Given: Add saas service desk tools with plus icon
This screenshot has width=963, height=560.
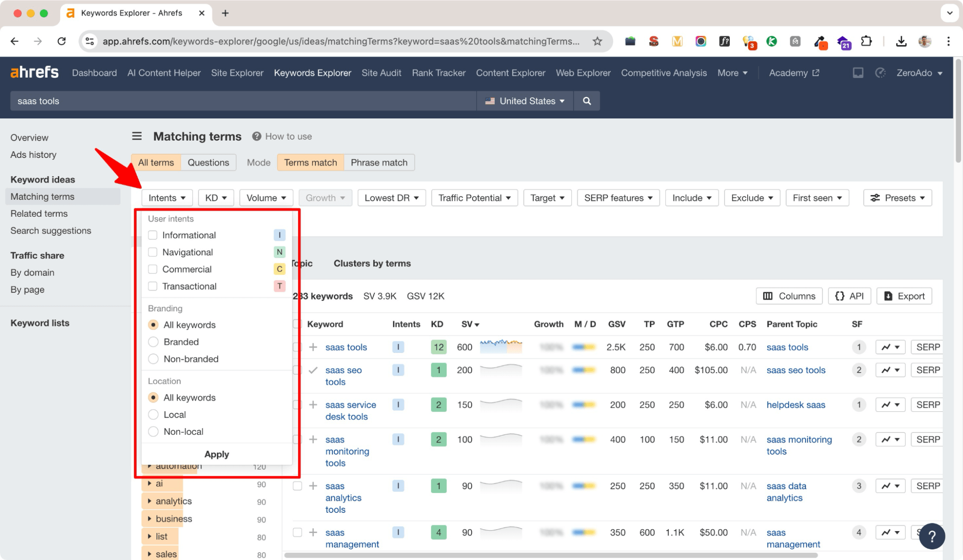Looking at the screenshot, I should point(313,405).
